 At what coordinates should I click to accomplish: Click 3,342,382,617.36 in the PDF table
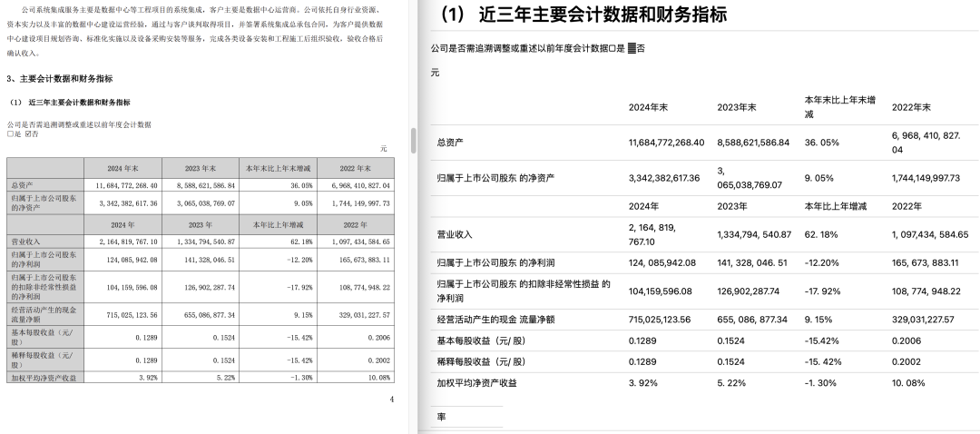[x=129, y=204]
